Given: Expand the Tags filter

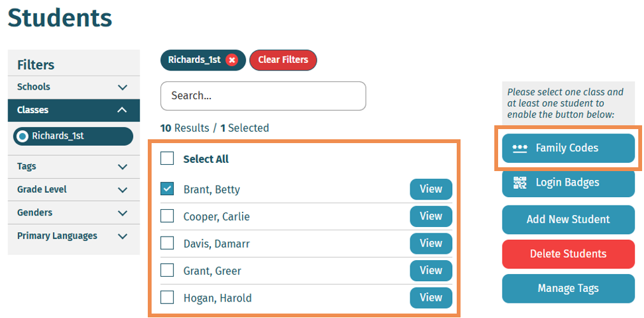Looking at the screenshot, I should [x=123, y=167].
